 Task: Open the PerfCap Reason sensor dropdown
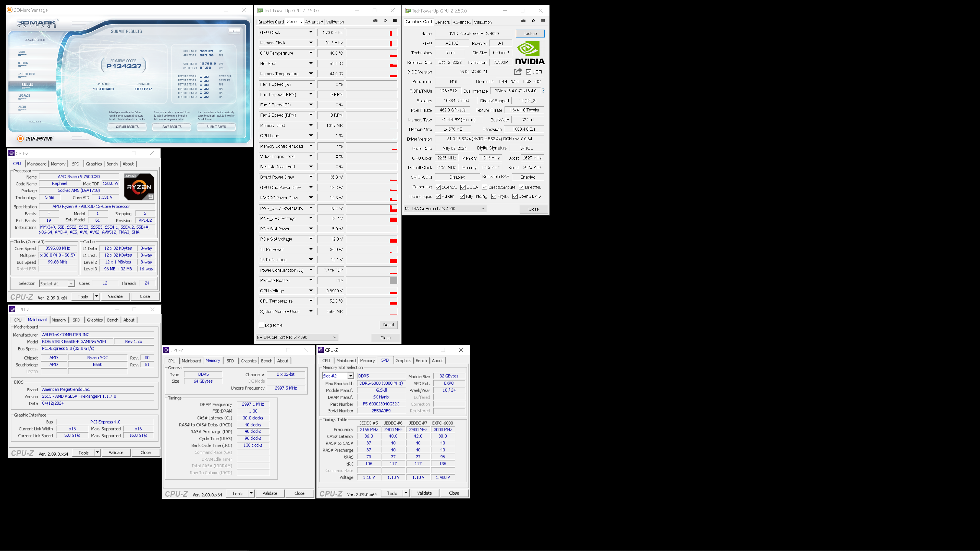pos(311,281)
